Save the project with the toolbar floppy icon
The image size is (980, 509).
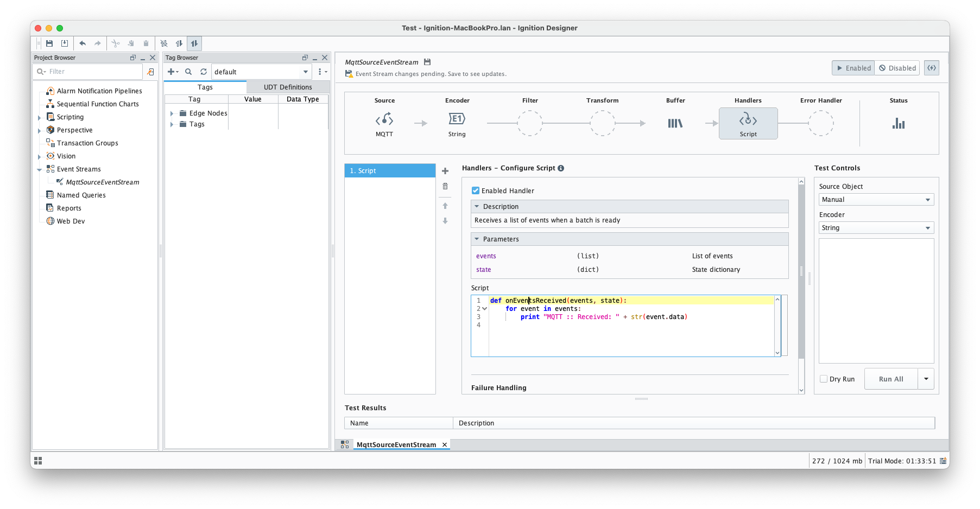click(x=49, y=43)
